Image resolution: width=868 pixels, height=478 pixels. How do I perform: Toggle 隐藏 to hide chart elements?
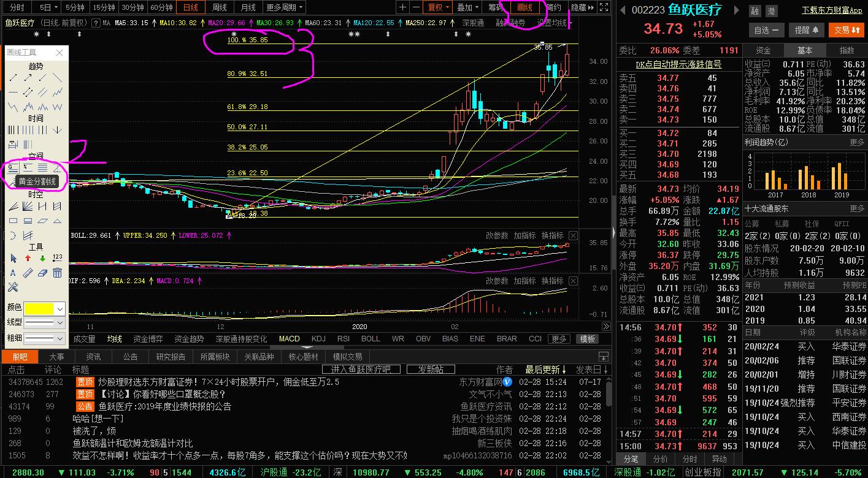[579, 7]
